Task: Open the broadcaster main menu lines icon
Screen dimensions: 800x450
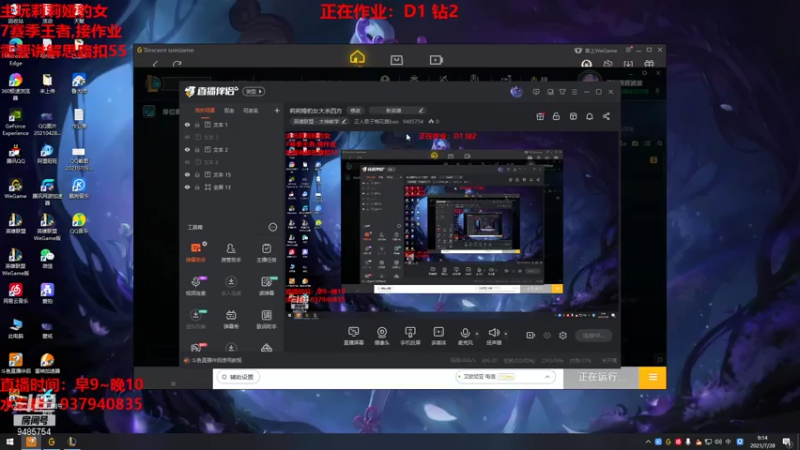Action: pyautogui.click(x=574, y=92)
